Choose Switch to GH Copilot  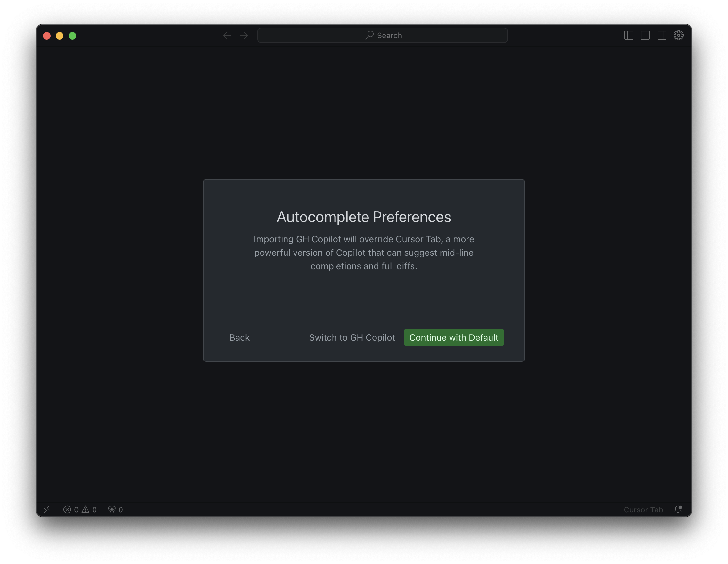pyautogui.click(x=352, y=337)
